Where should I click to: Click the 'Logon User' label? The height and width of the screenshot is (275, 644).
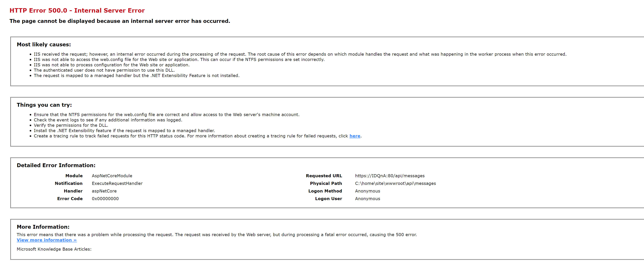tap(328, 199)
